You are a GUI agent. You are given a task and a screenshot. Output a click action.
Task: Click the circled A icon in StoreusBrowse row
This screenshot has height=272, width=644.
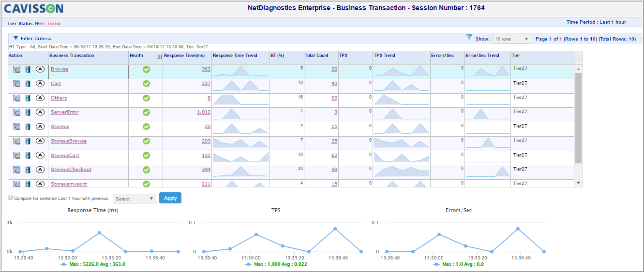coord(40,142)
